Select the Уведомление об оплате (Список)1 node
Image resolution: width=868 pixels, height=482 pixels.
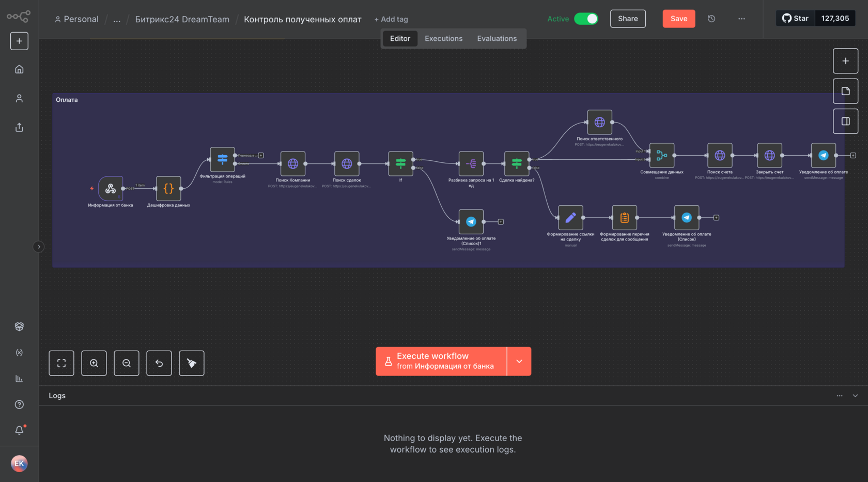coord(471,222)
